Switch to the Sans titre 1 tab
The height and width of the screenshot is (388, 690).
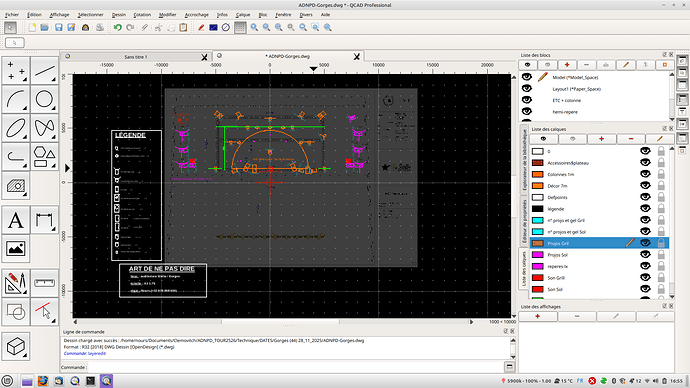click(x=136, y=57)
